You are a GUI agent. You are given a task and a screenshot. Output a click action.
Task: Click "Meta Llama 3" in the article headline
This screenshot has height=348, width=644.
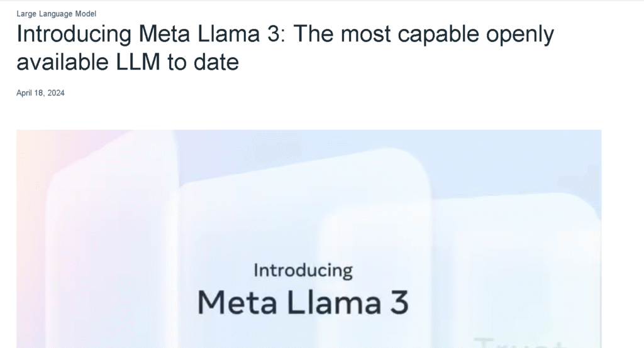pyautogui.click(x=209, y=34)
